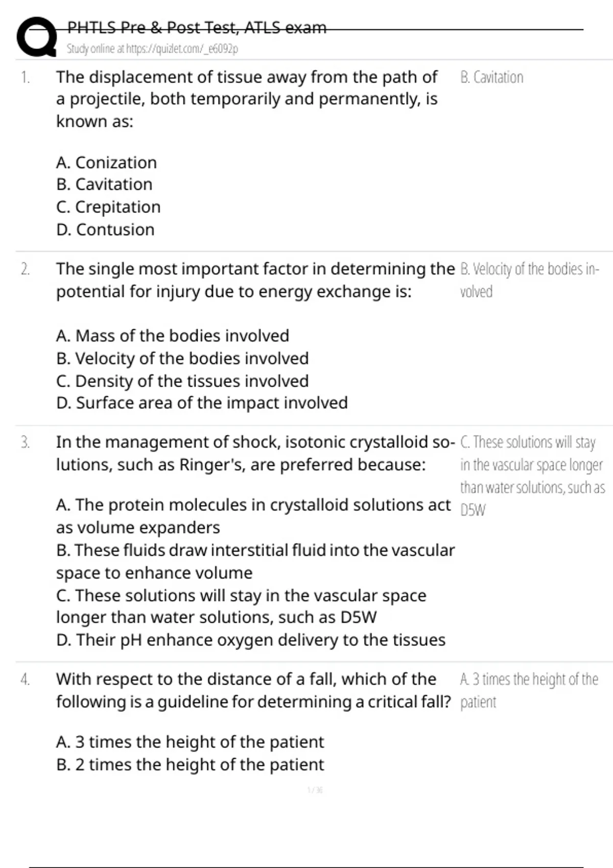Click question number 1 marker
Viewport: 613px width, 868px height.
coord(25,78)
